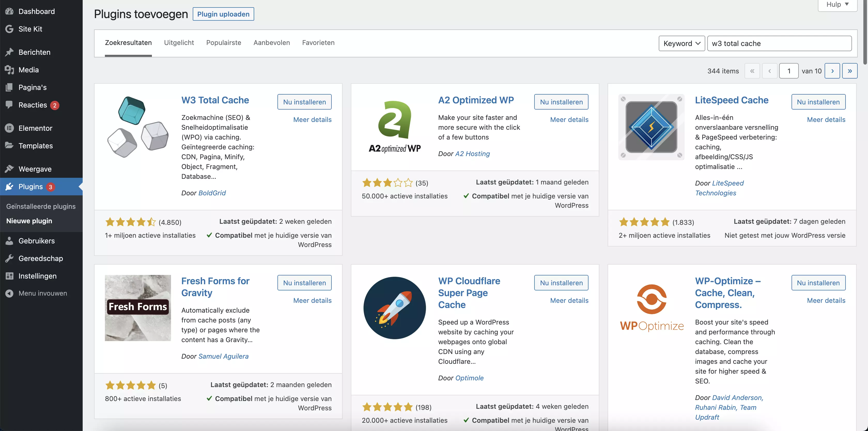Open Meer details for Fresh Forms
The width and height of the screenshot is (868, 431).
pyautogui.click(x=312, y=301)
